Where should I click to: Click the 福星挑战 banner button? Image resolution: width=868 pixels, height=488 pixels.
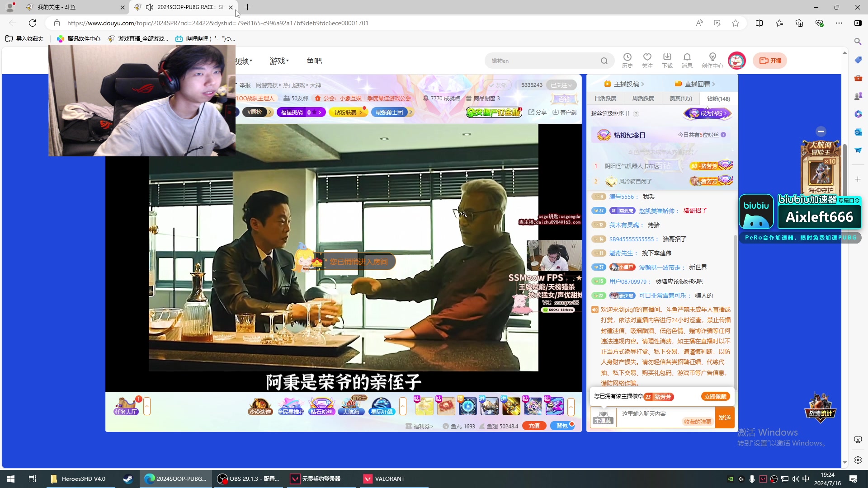point(301,112)
